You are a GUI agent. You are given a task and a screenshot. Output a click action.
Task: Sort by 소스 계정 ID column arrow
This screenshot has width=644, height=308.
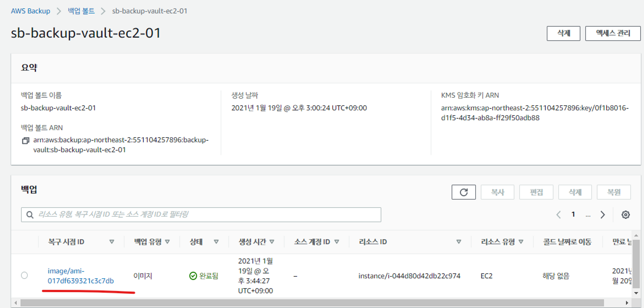click(x=337, y=242)
